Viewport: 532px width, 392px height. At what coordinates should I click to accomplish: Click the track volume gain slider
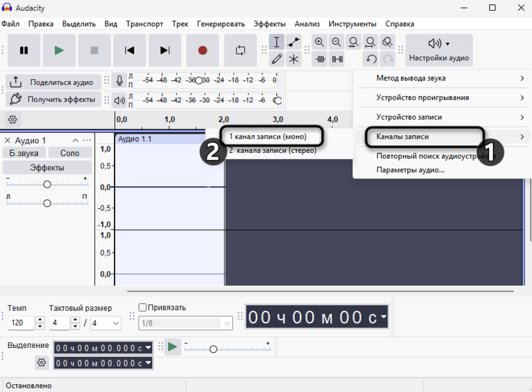(47, 184)
